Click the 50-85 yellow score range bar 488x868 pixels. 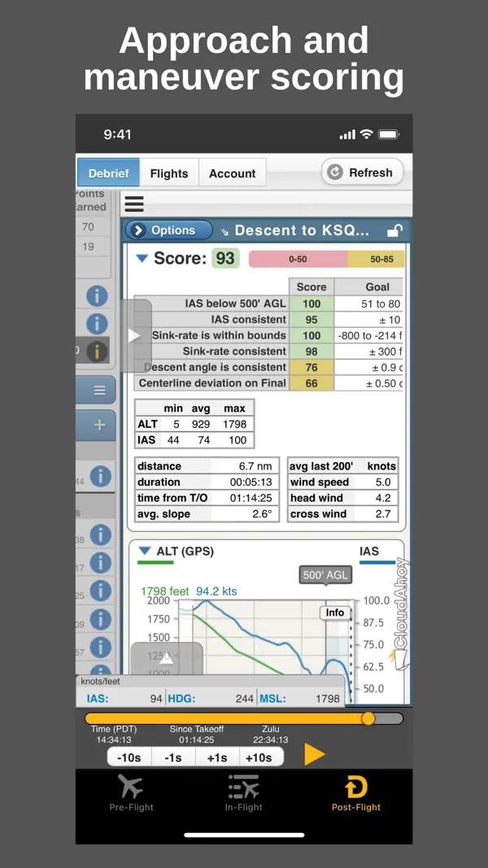coord(377,259)
